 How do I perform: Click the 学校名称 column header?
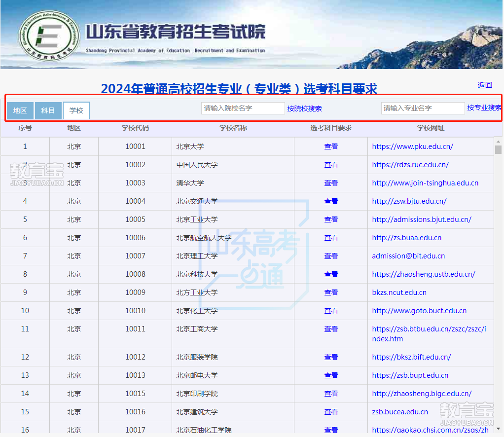click(x=233, y=128)
